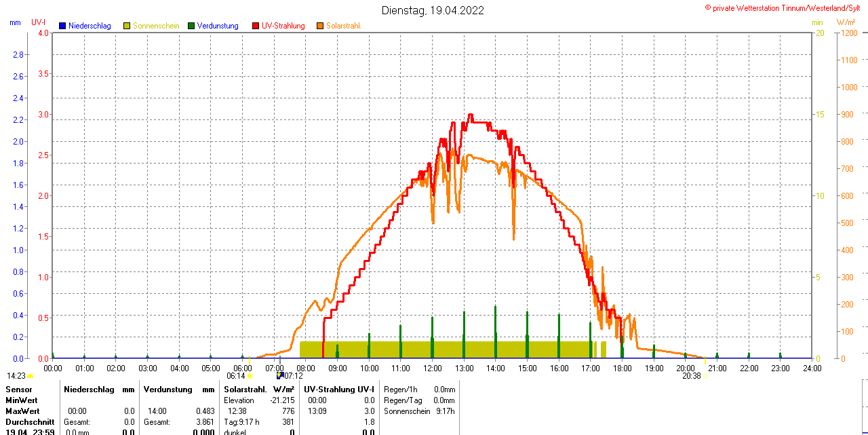
Task: Click the Solarstrahl. max value 776
Action: point(288,411)
